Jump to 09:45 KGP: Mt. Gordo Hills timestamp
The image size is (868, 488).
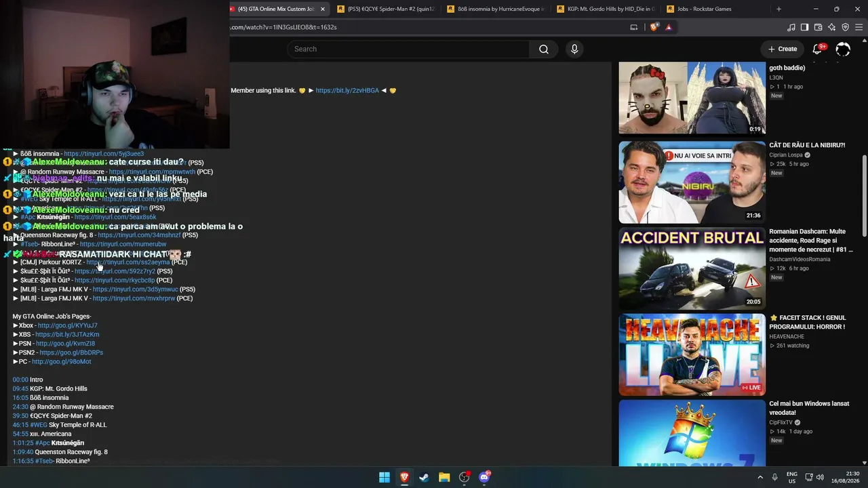tap(20, 389)
